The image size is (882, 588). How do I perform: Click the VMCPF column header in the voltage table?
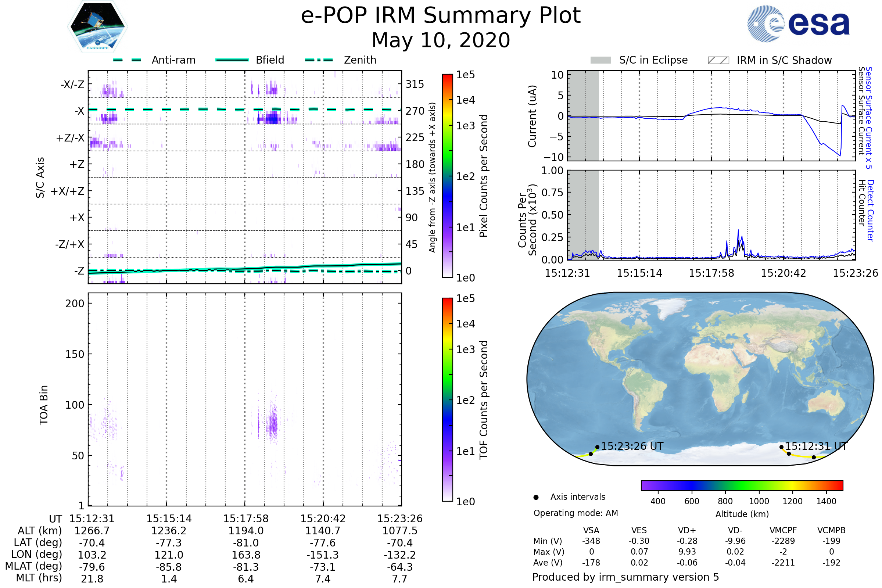point(783,530)
